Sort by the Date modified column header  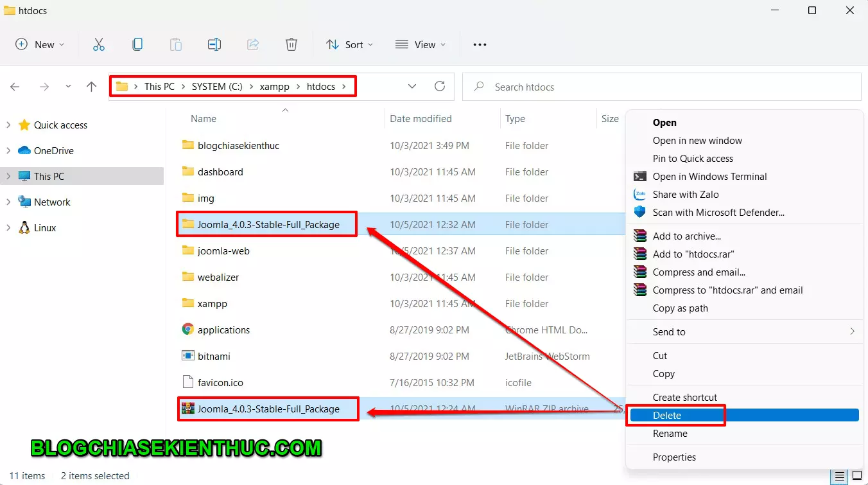(x=421, y=119)
